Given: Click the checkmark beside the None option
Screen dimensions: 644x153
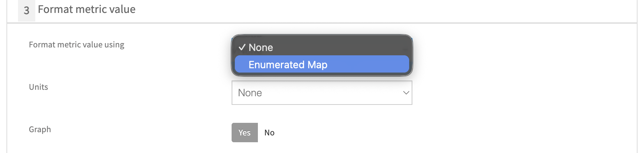Looking at the screenshot, I should (x=242, y=47).
